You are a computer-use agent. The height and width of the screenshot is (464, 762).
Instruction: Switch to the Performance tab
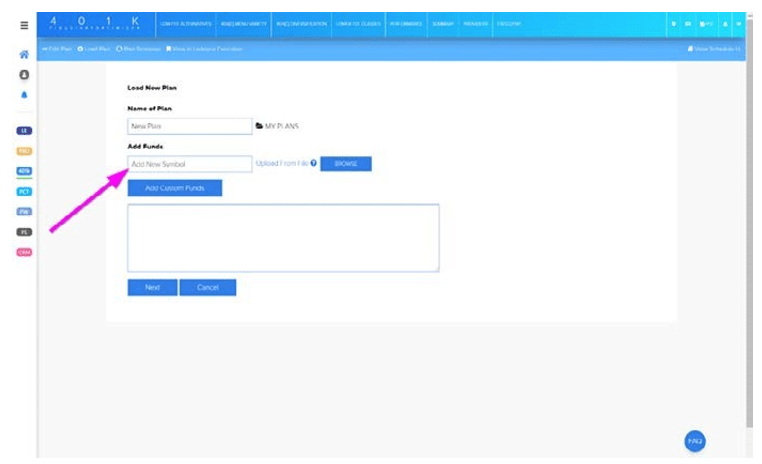pos(404,23)
